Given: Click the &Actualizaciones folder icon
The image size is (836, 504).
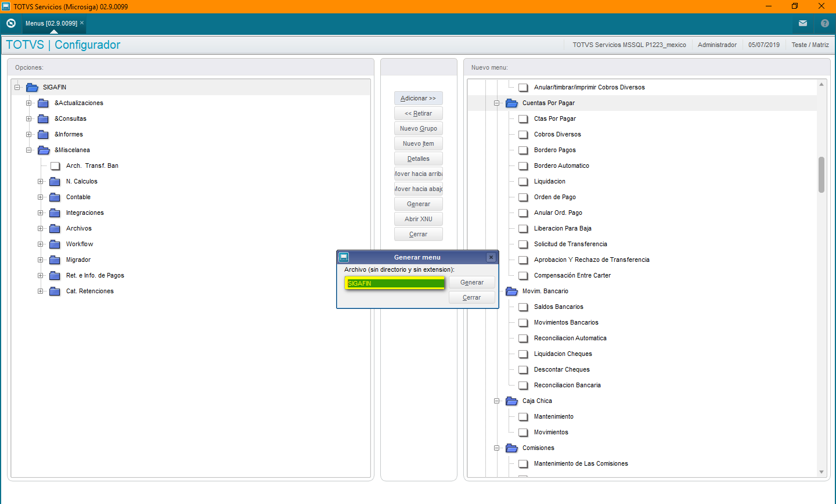Looking at the screenshot, I should (x=44, y=103).
